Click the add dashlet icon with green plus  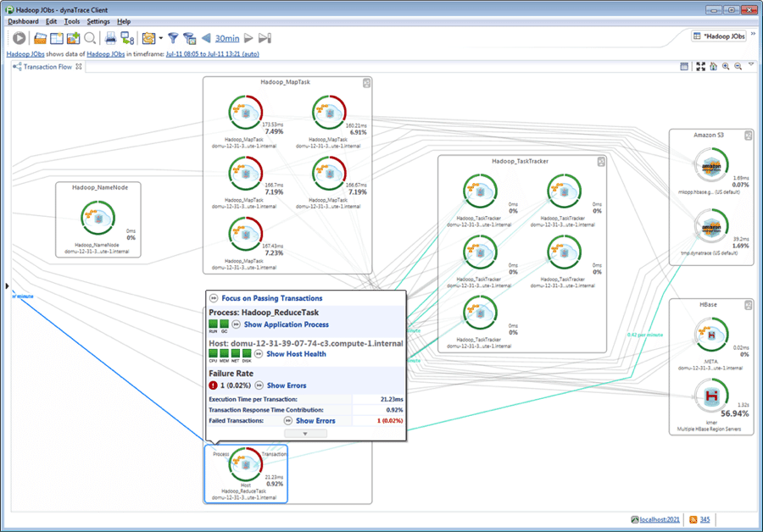tap(74, 38)
